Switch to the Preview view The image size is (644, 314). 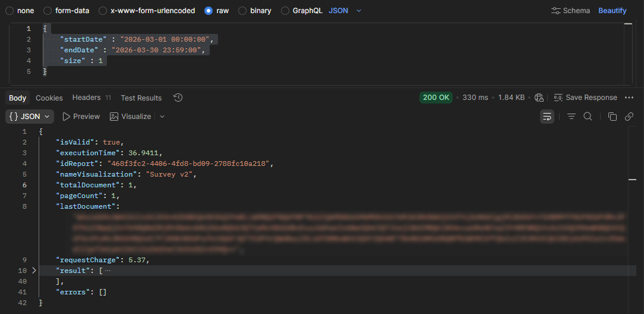click(81, 117)
